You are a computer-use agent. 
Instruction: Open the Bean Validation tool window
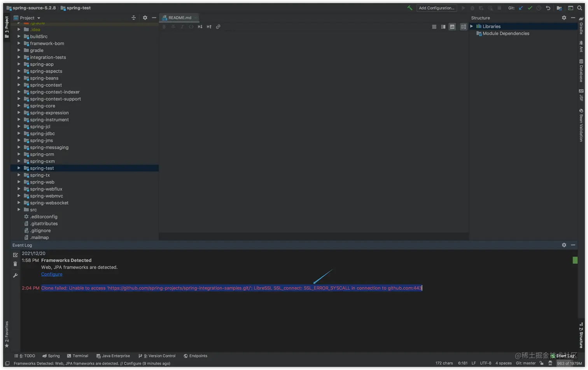pyautogui.click(x=581, y=125)
